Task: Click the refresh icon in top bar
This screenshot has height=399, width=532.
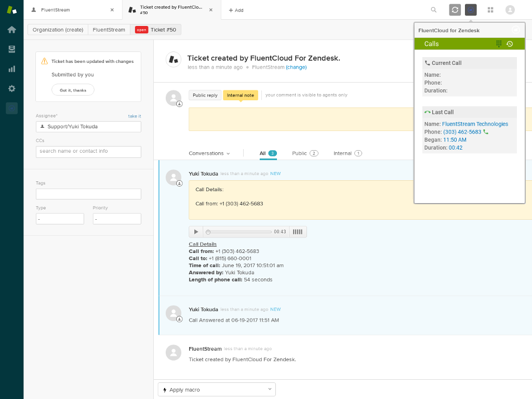Action: coord(455,10)
